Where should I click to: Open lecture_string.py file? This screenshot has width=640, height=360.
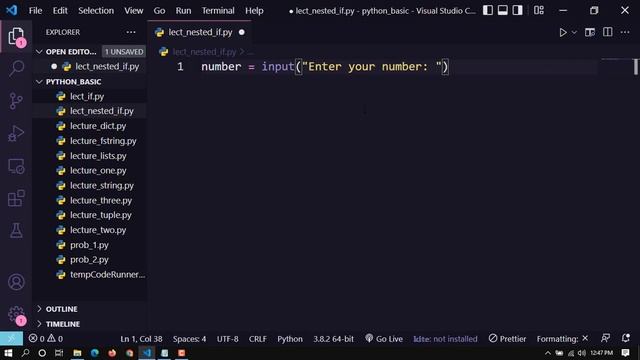point(102,185)
